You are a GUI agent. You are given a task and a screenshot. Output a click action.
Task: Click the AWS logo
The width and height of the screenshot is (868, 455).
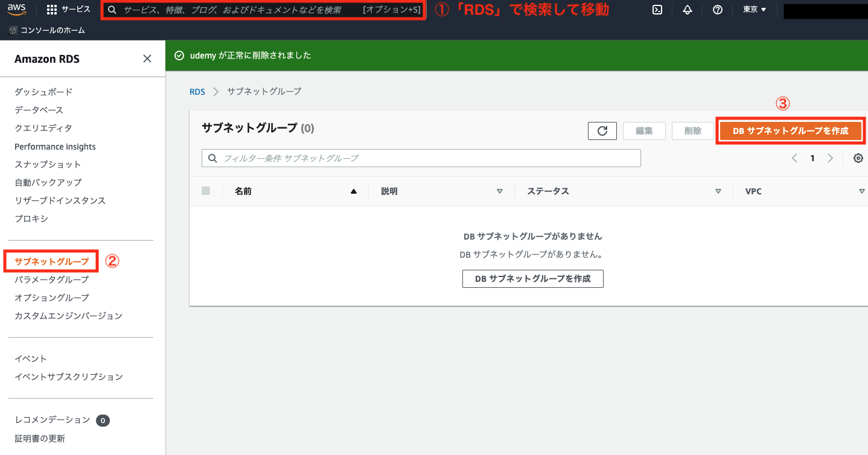tap(17, 9)
